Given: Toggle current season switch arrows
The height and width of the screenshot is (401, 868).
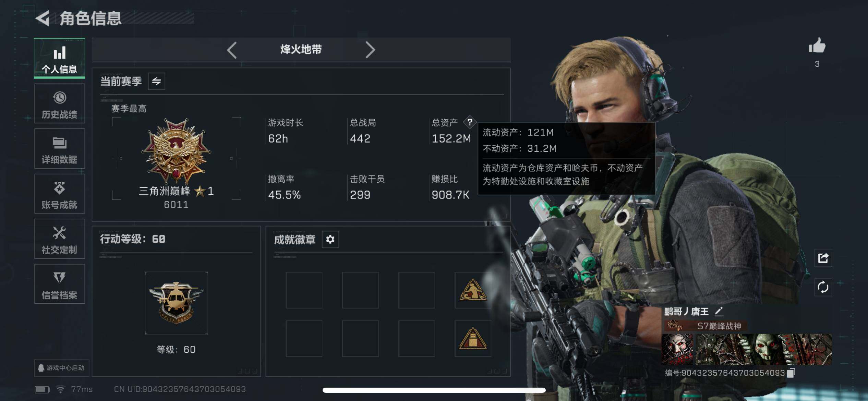Looking at the screenshot, I should click(156, 81).
